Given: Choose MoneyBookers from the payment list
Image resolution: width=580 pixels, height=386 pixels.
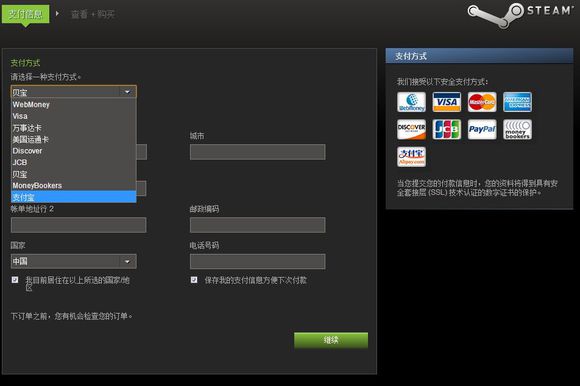Looking at the screenshot, I should [74, 186].
